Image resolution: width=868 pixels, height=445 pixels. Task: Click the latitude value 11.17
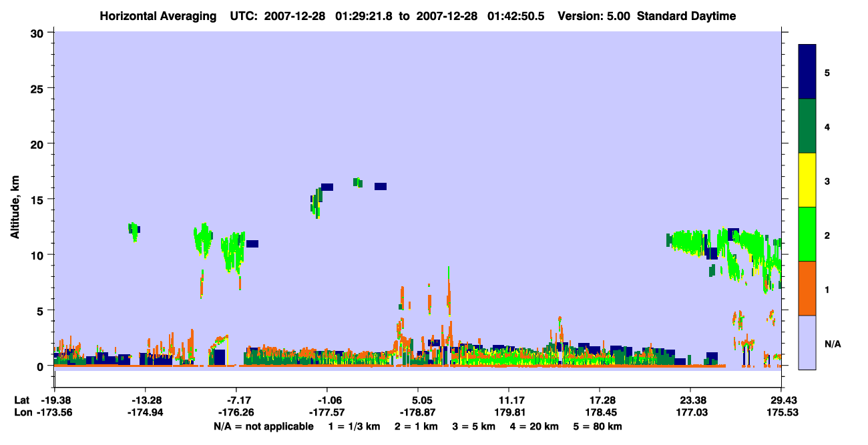coord(509,400)
